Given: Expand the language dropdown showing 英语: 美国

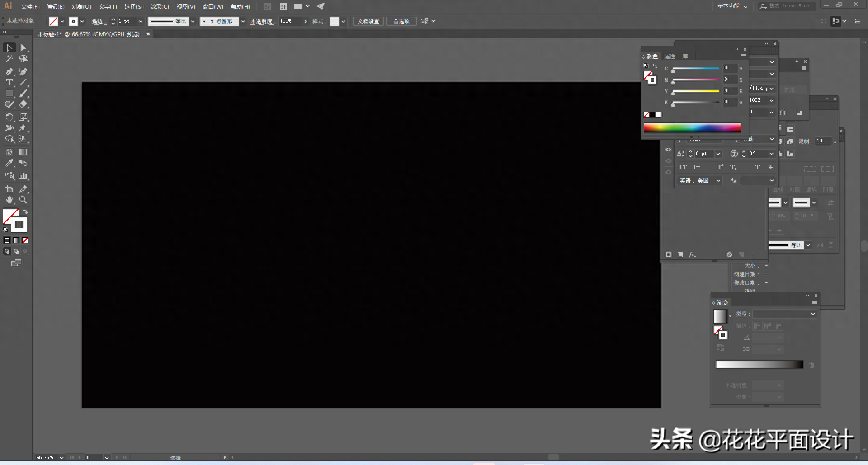Looking at the screenshot, I should pyautogui.click(x=700, y=181).
